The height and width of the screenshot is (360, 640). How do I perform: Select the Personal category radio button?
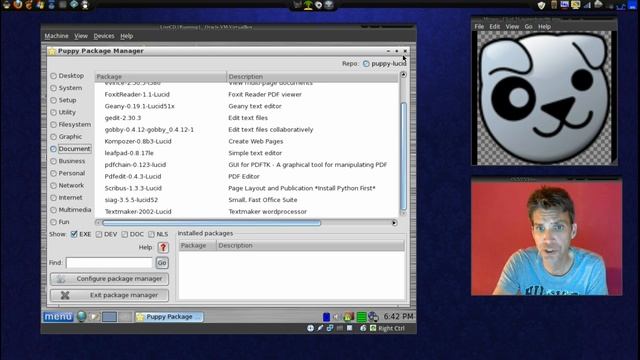[53, 173]
